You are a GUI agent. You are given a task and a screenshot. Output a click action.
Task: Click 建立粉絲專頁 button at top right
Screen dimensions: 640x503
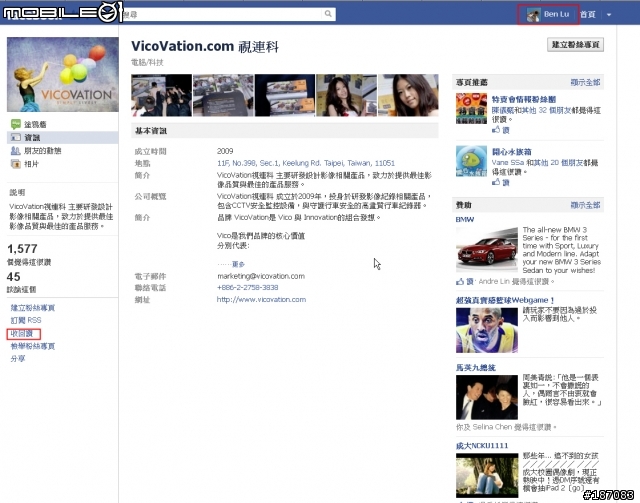[575, 45]
